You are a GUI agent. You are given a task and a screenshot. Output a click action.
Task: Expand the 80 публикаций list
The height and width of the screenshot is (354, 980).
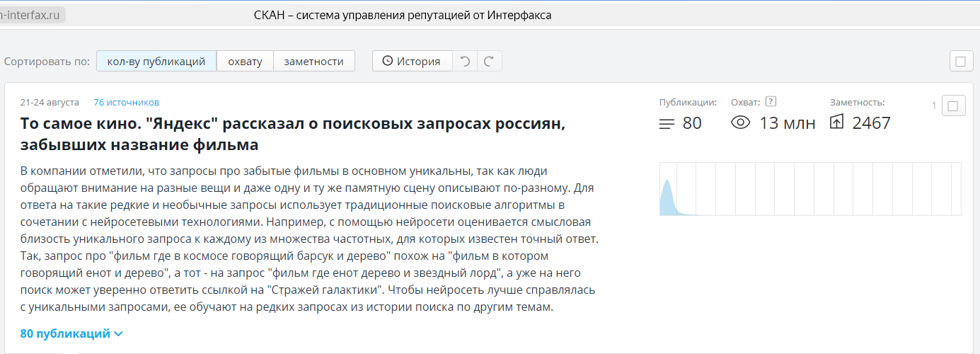coord(72,333)
